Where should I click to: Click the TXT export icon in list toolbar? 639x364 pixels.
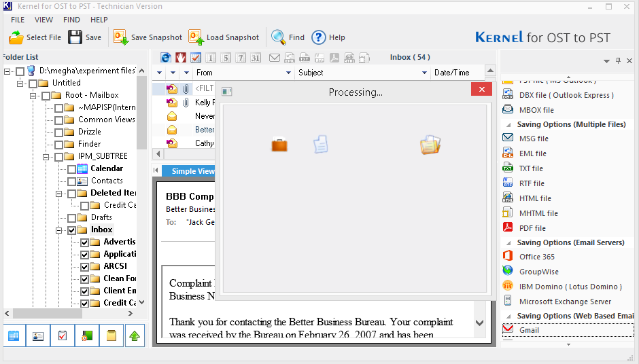click(x=305, y=58)
